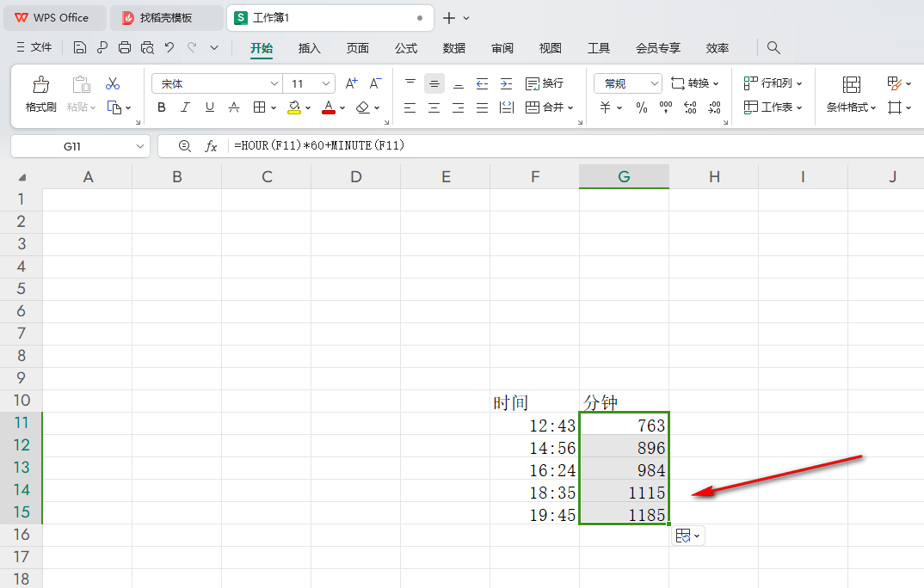Click the fx insert function icon

pyautogui.click(x=211, y=146)
